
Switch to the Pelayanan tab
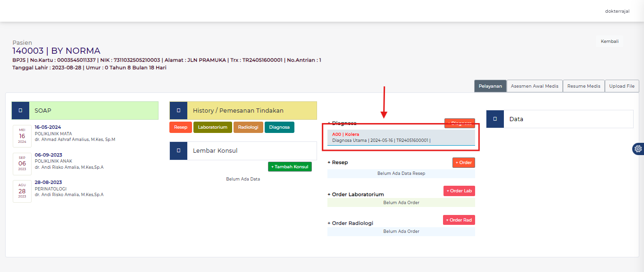[x=490, y=86]
